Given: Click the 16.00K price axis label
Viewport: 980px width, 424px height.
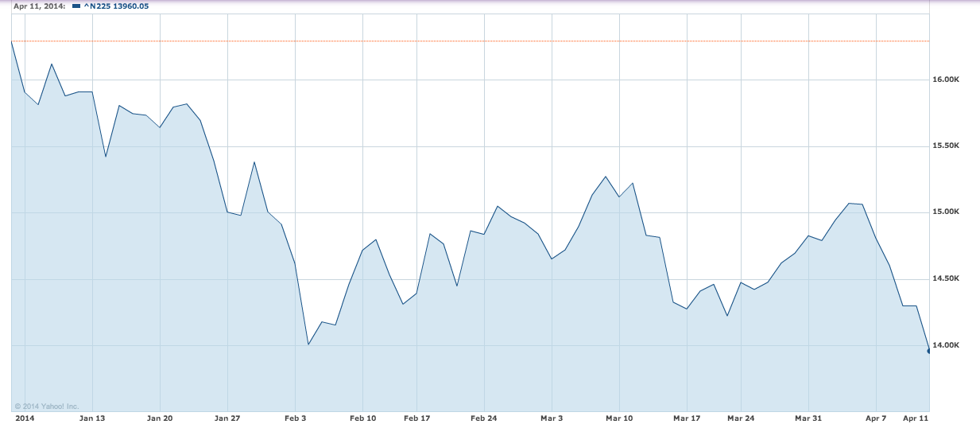Looking at the screenshot, I should tap(947, 80).
